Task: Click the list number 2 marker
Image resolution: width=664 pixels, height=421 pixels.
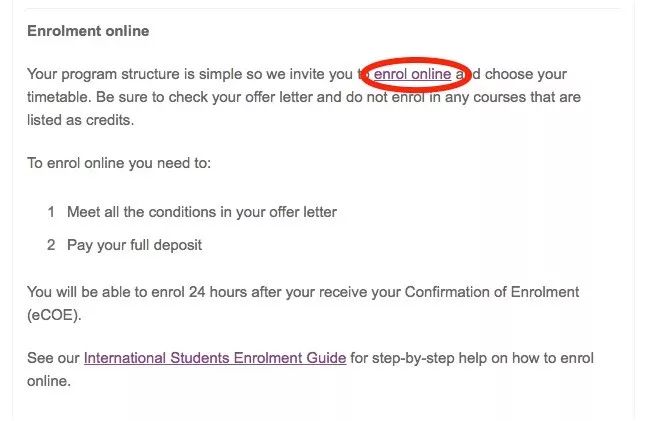Action: [x=51, y=245]
